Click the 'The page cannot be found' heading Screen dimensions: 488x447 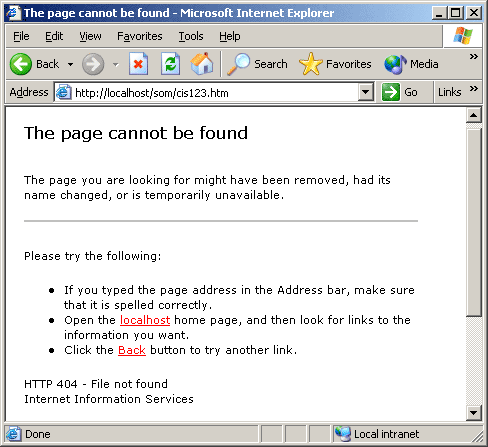pos(136,133)
